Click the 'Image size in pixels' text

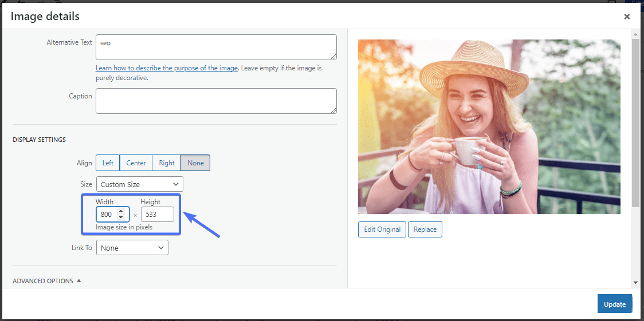124,227
